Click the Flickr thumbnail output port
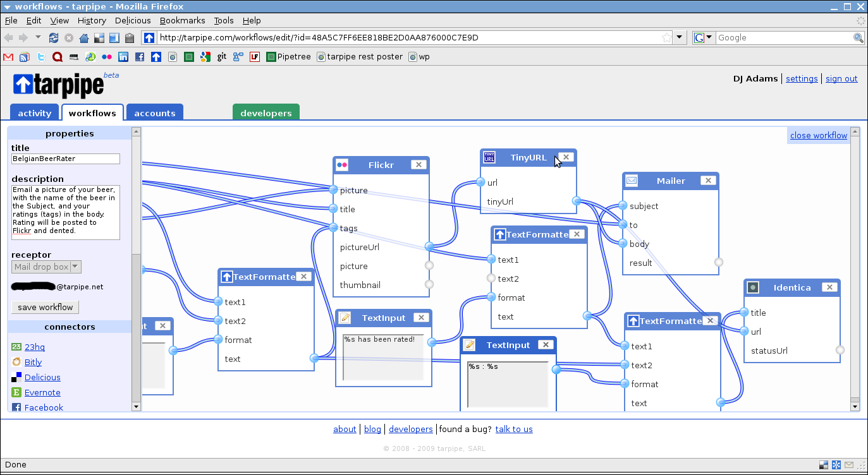 (429, 284)
